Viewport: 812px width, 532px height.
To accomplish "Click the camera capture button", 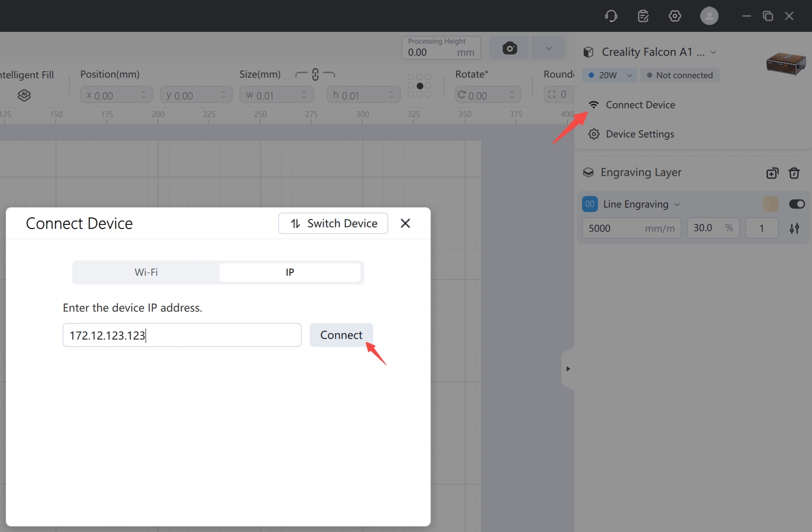I will click(x=509, y=48).
